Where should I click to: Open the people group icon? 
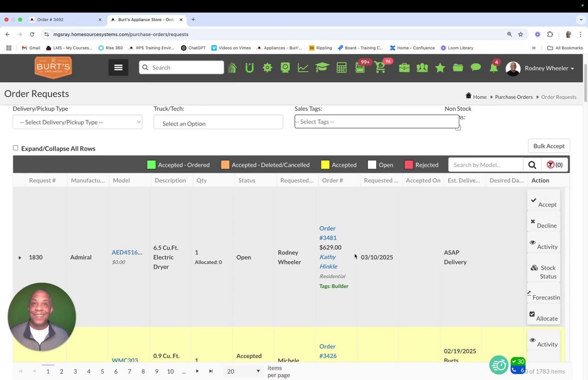[422, 68]
